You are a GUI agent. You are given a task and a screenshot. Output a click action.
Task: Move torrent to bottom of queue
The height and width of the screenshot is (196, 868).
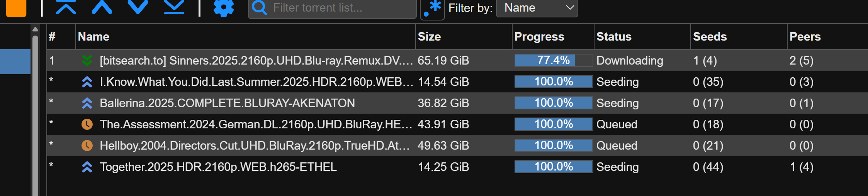click(x=174, y=7)
